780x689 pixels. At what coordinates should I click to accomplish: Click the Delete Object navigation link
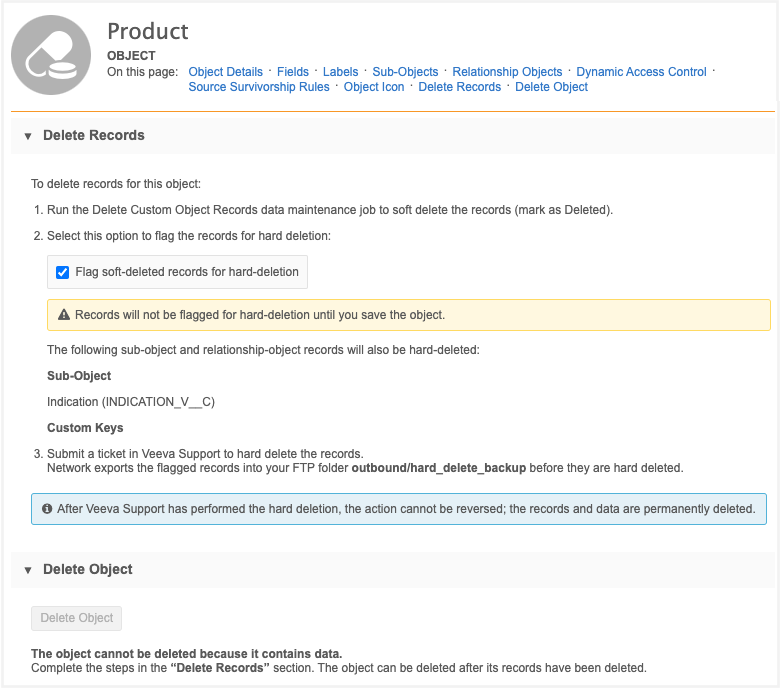[551, 87]
